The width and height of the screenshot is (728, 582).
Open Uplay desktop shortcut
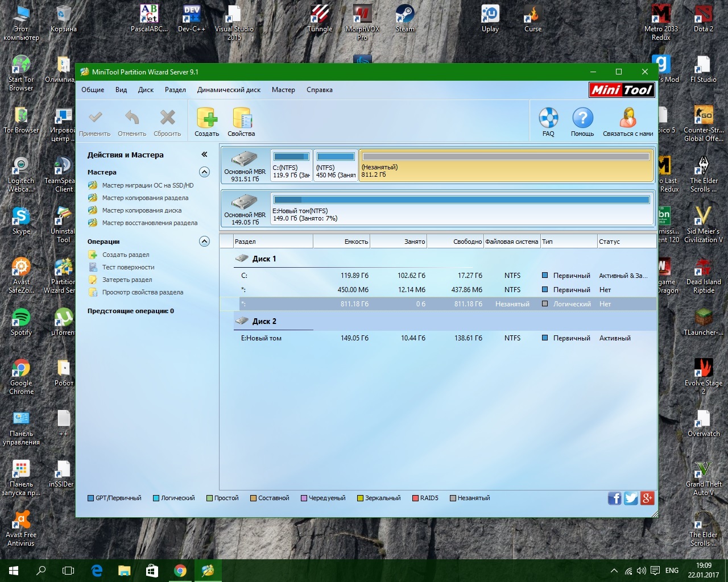coord(490,18)
